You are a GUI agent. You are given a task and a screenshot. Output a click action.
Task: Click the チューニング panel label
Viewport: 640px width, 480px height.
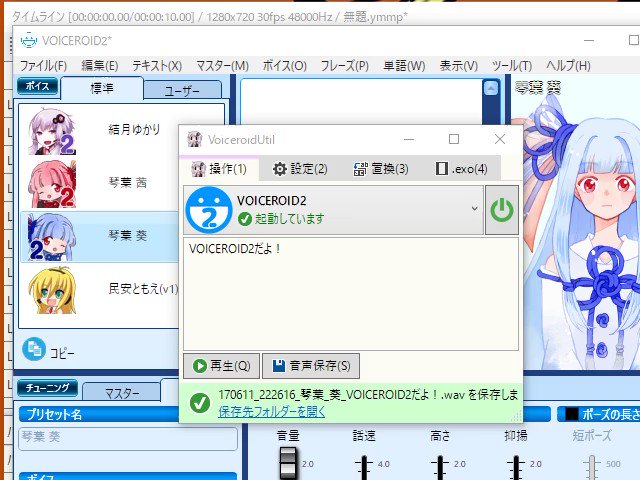(47, 388)
